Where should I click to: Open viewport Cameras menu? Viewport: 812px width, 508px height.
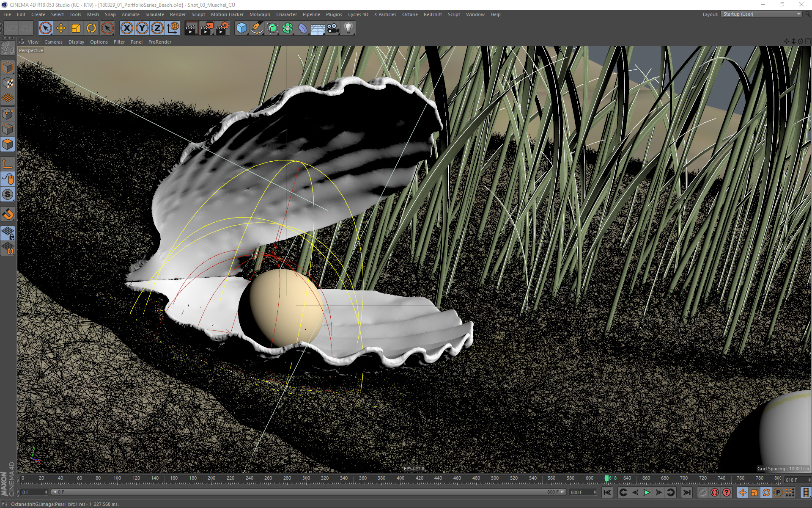coord(53,42)
